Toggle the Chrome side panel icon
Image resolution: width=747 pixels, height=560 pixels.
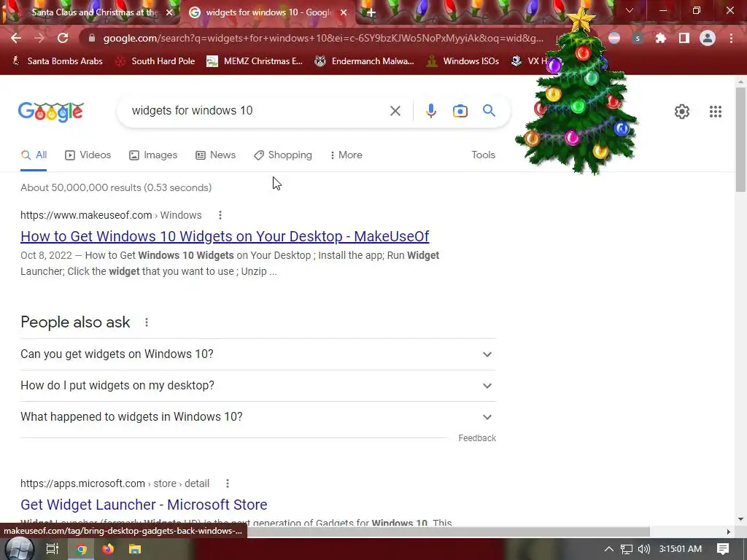[684, 38]
